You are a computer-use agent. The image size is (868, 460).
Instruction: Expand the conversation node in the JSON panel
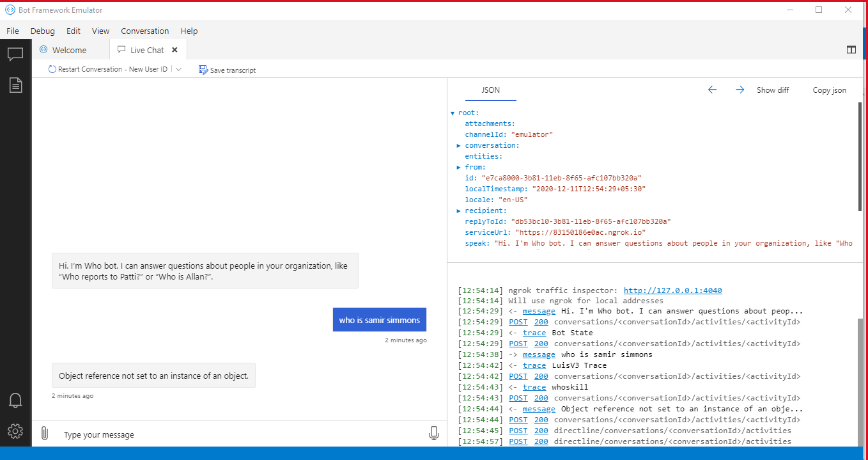458,145
